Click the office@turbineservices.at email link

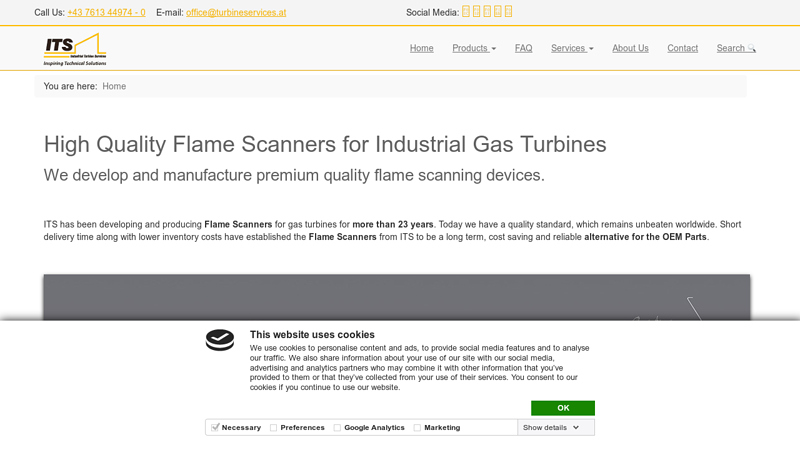(x=236, y=12)
